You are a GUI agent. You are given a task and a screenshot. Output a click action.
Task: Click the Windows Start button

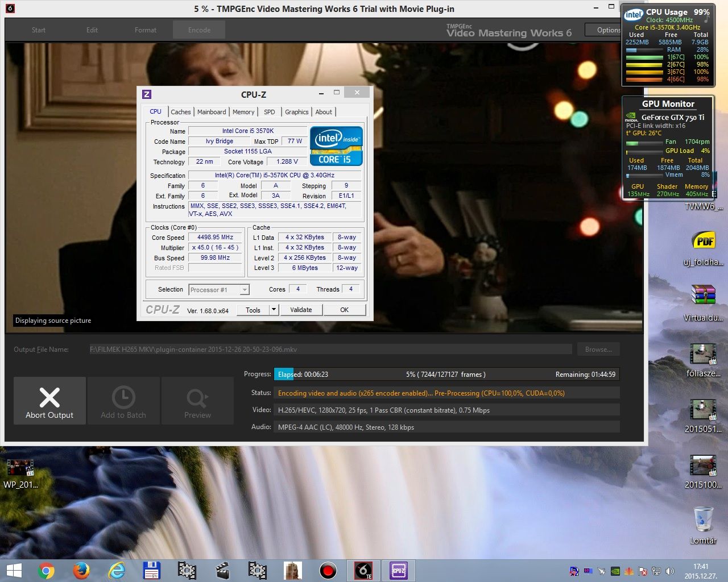pos(14,571)
